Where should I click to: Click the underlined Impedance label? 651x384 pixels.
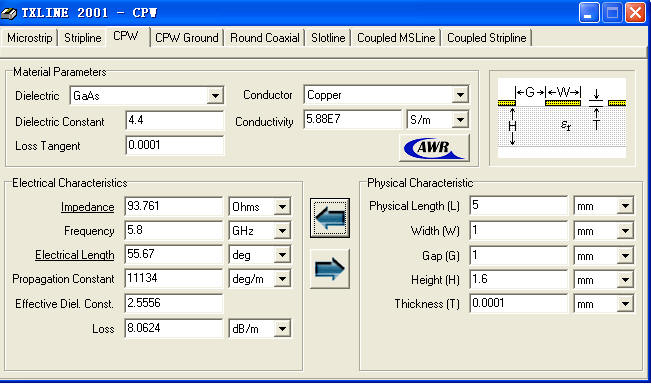88,207
